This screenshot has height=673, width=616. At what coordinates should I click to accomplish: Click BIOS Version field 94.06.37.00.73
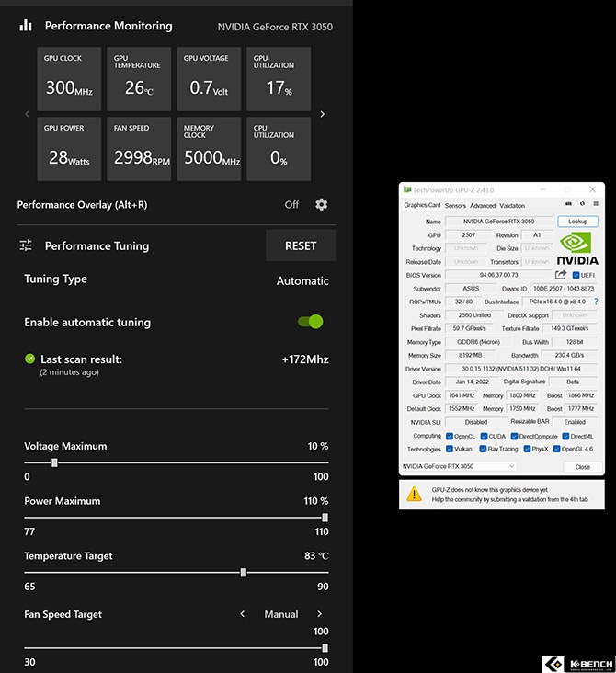point(499,275)
